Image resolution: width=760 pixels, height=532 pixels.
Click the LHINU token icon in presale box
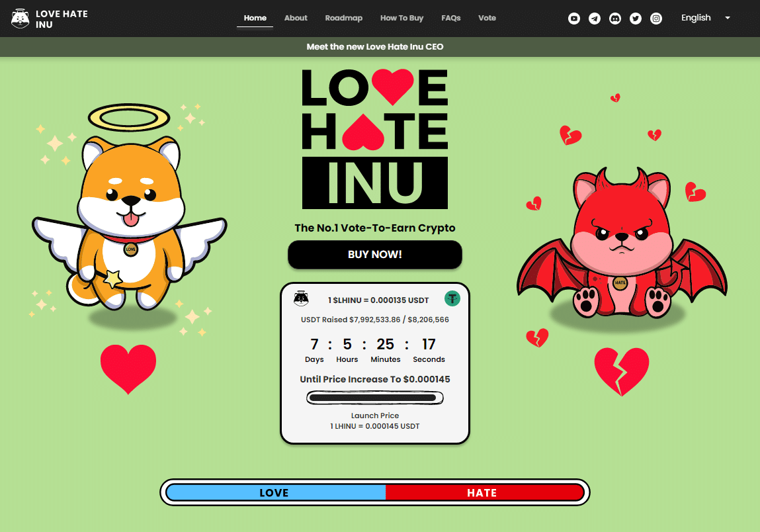click(301, 299)
